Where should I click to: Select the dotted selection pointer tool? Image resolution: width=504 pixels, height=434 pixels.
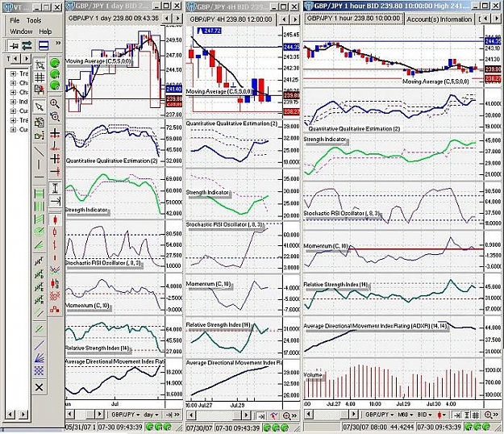coord(40,65)
